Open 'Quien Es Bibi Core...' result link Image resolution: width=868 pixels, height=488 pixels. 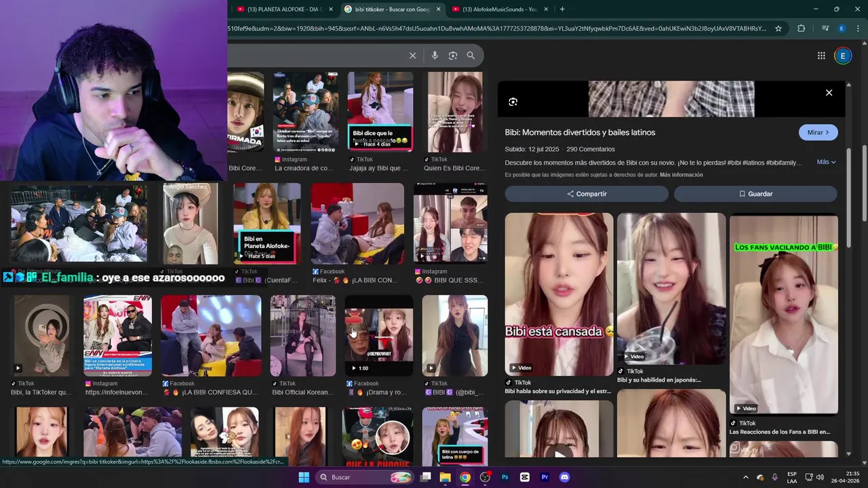[454, 168]
